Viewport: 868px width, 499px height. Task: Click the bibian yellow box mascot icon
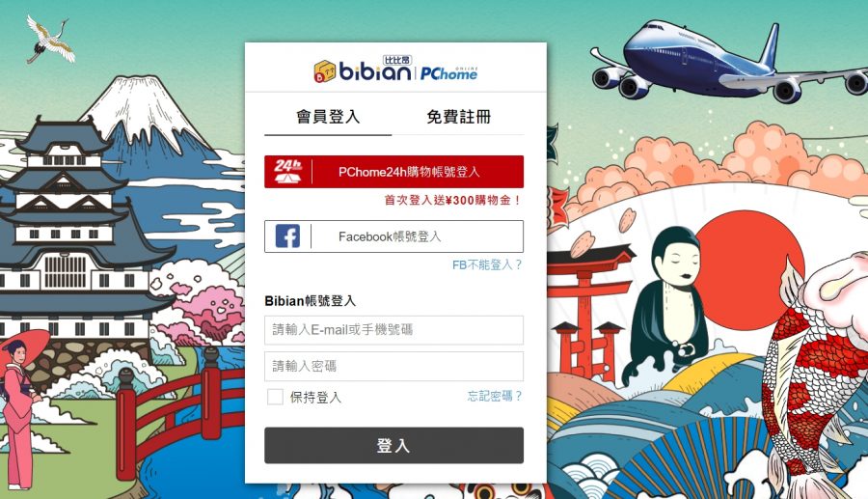point(325,71)
